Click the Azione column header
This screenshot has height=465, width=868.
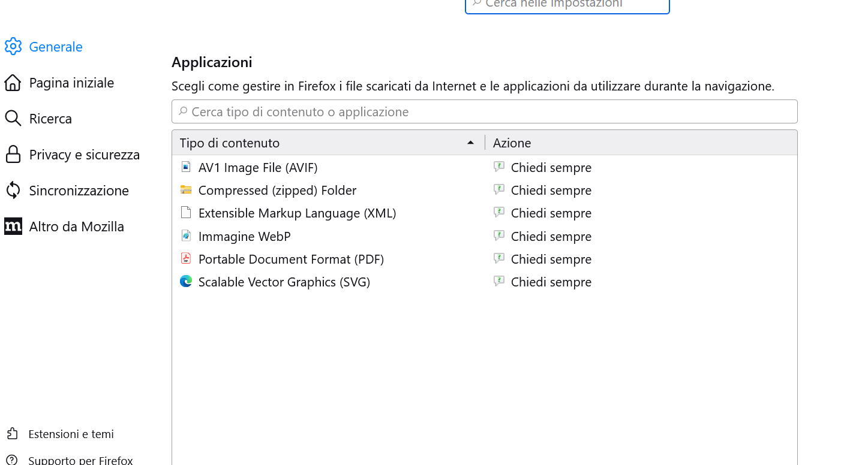coord(512,143)
